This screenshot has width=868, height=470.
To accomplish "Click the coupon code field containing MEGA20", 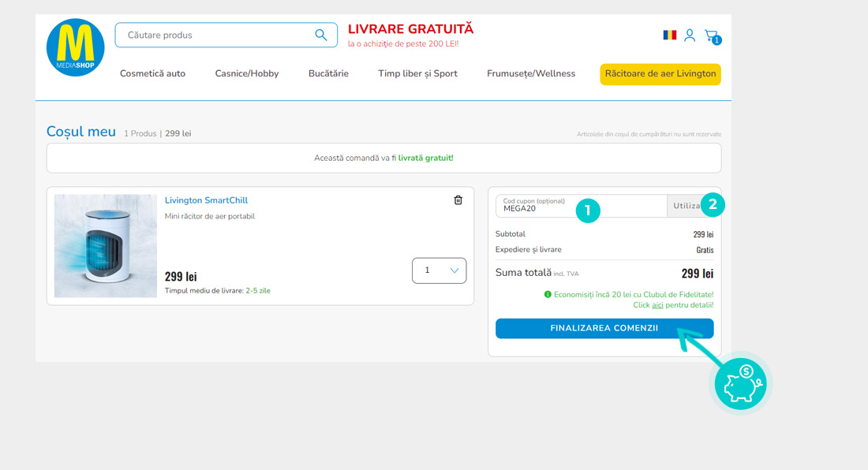I will [x=582, y=206].
